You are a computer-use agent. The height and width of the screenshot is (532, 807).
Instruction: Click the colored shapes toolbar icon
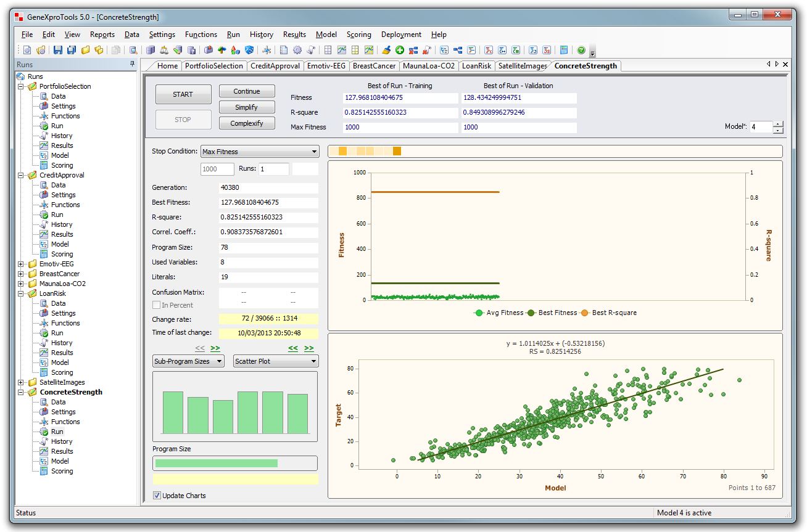coord(235,50)
